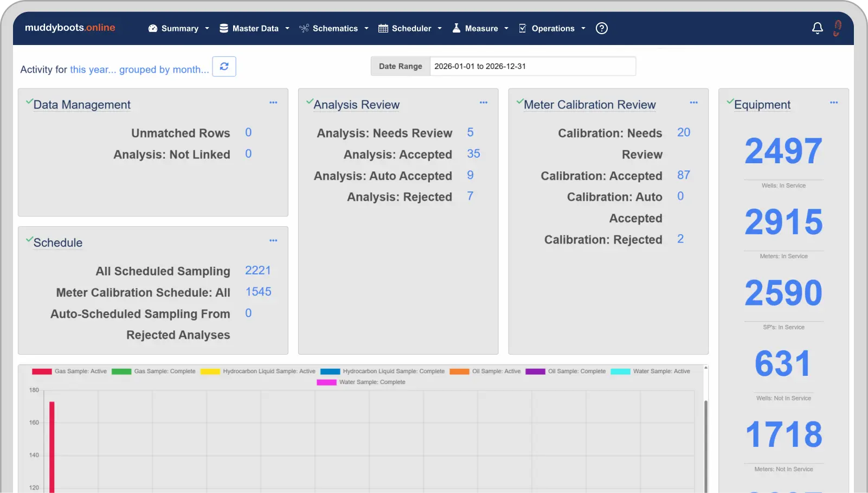
Task: Collapse the Data Management panel chevron
Action: (x=29, y=101)
